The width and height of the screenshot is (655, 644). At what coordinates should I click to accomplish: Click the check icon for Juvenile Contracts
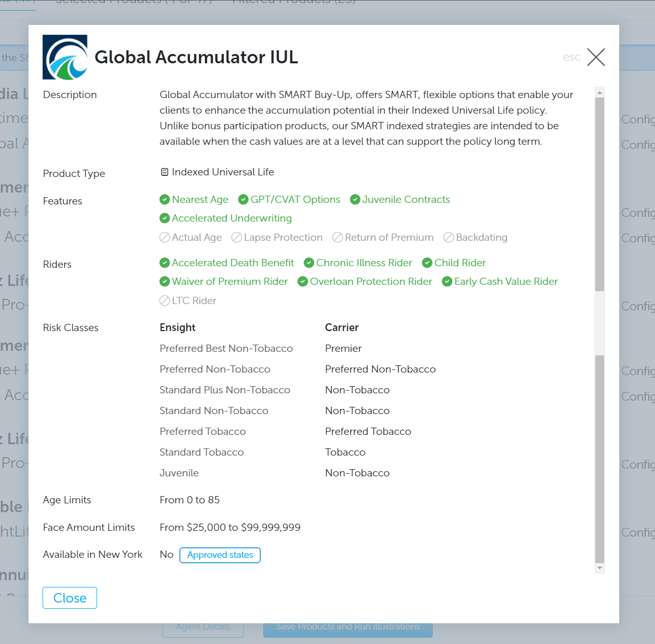[x=355, y=199]
